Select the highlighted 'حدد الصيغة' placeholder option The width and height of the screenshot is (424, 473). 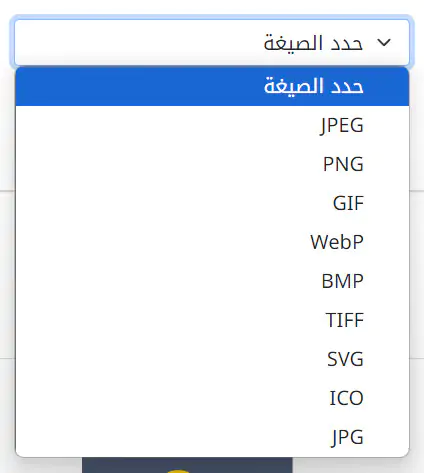(212, 86)
